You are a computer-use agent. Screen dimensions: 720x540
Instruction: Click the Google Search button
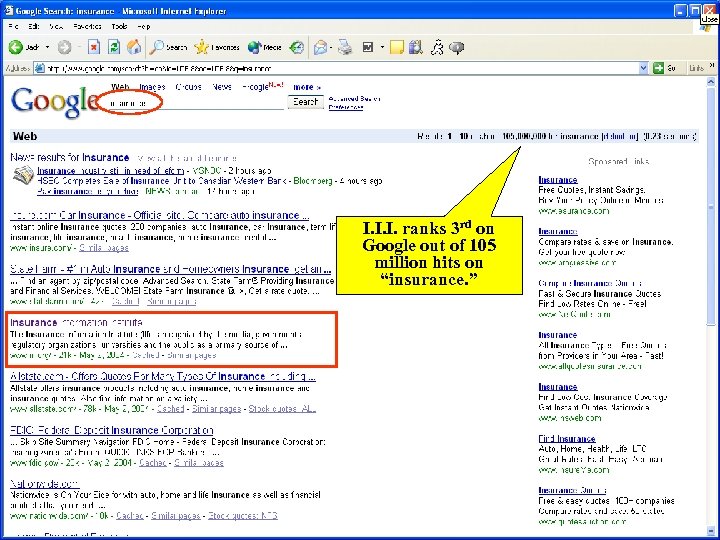coord(305,101)
